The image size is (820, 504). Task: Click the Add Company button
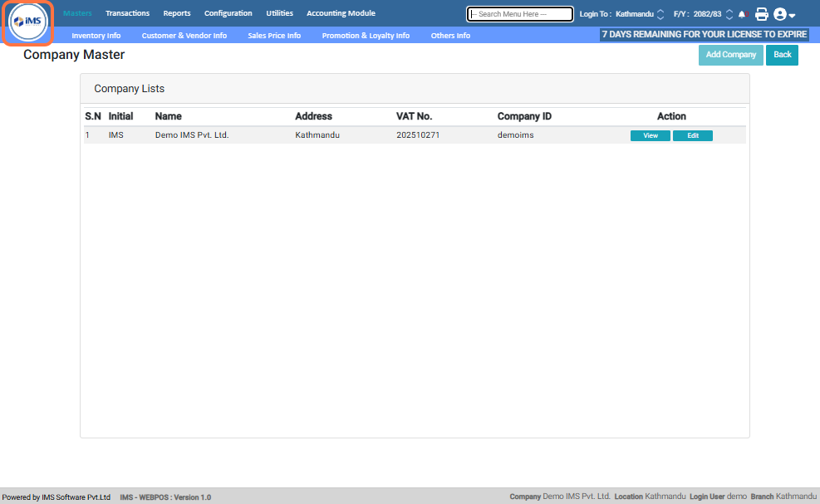731,55
